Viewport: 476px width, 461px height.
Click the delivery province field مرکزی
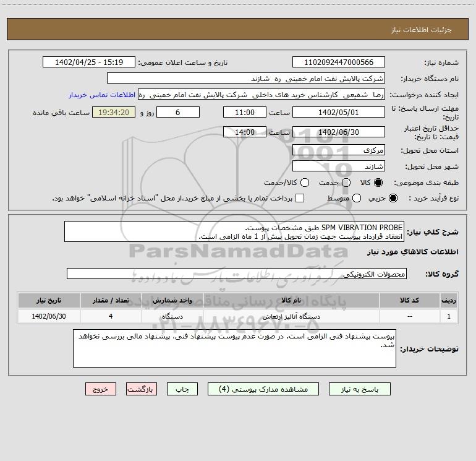pyautogui.click(x=339, y=150)
